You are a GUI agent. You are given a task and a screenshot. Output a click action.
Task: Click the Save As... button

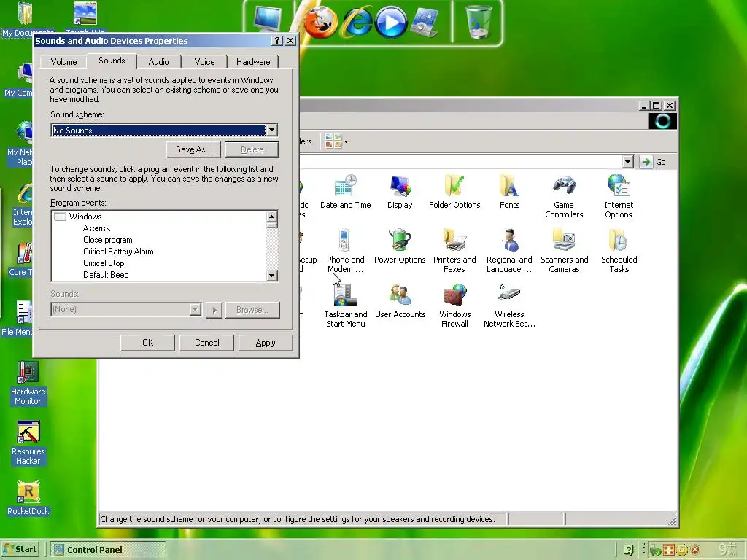[193, 149]
